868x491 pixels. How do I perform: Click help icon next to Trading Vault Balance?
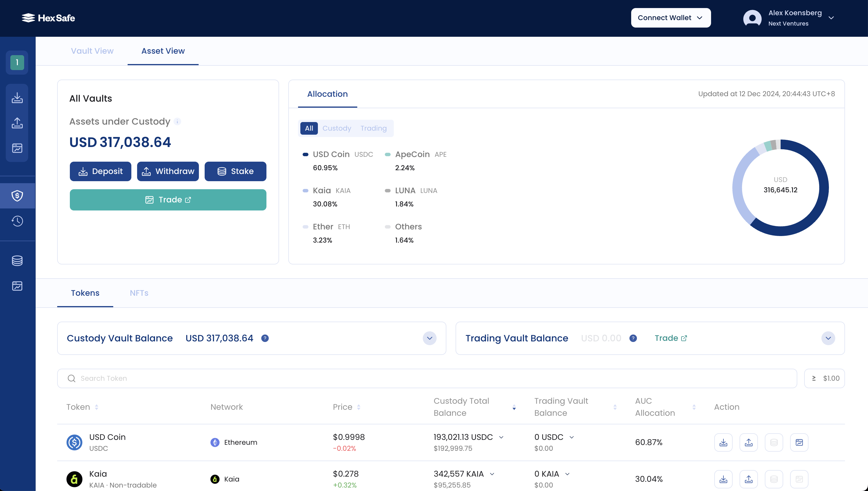(x=633, y=338)
